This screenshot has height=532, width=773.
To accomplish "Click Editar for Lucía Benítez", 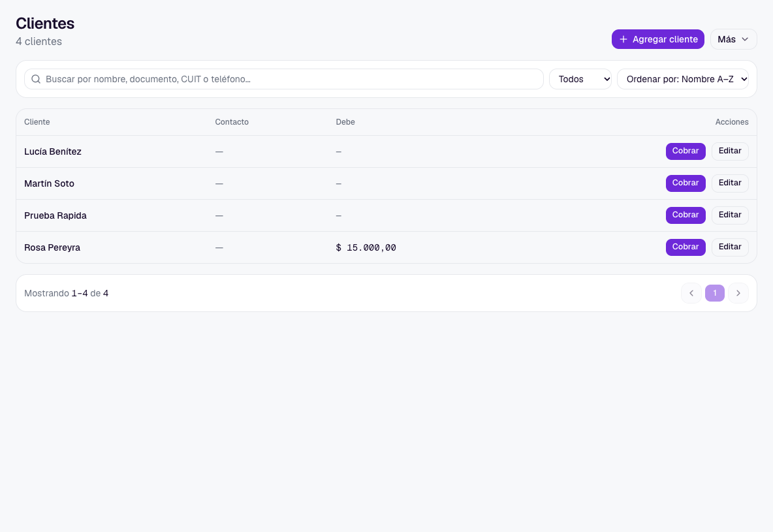I will [730, 151].
